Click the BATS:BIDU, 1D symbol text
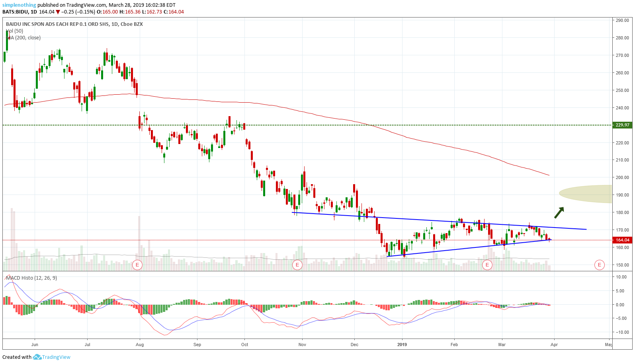The image size is (635, 364). [x=20, y=12]
